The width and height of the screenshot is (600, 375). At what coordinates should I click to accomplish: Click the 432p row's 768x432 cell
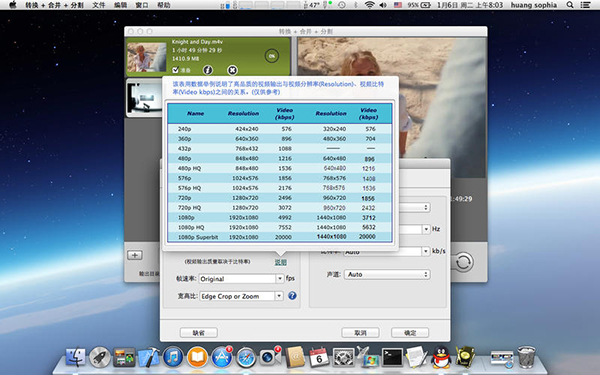[247, 149]
